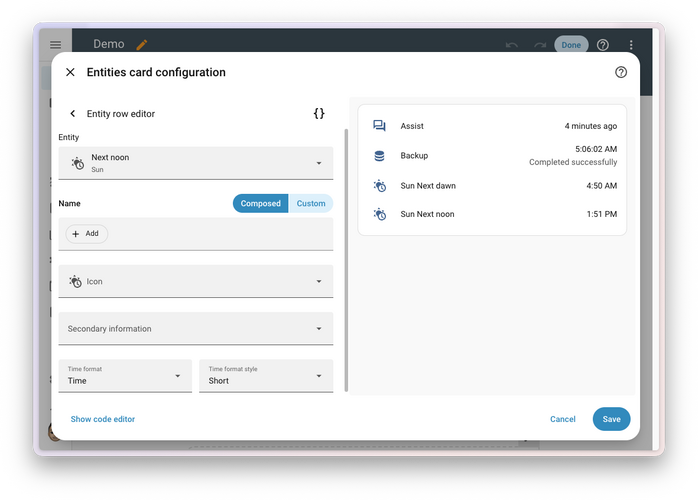This screenshot has height=500, width=698.
Task: Click the Save button
Action: coord(611,419)
